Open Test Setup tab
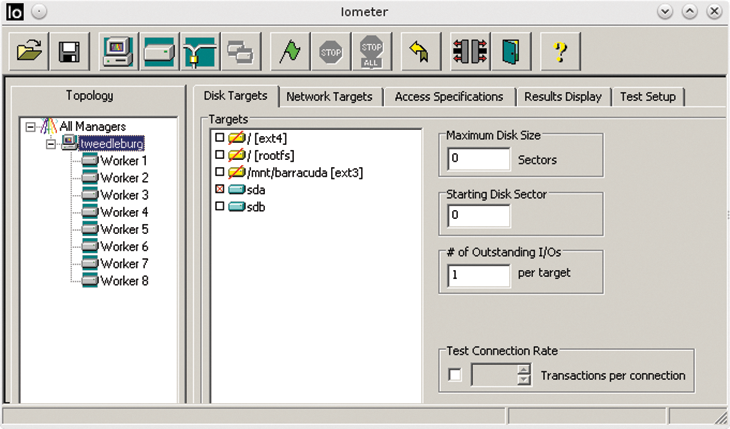 (x=648, y=97)
